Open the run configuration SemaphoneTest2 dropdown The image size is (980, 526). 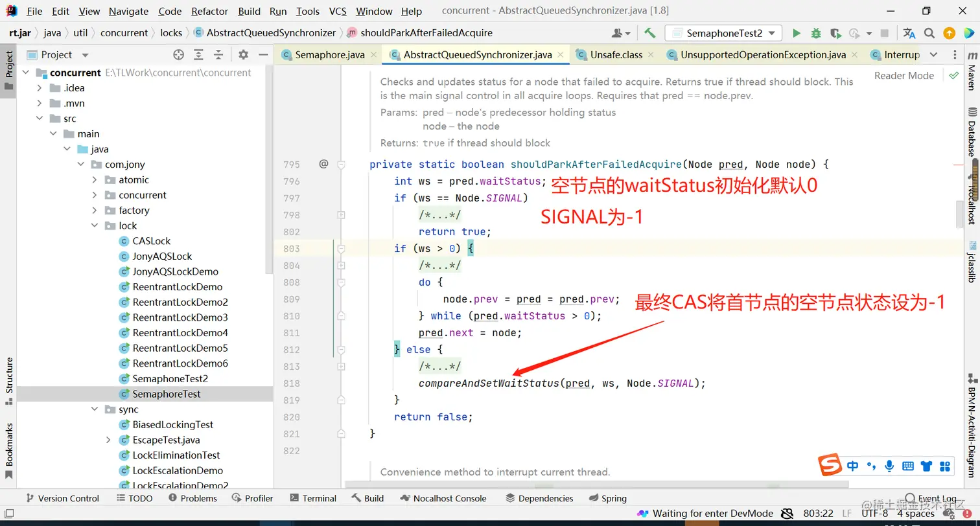(x=724, y=33)
